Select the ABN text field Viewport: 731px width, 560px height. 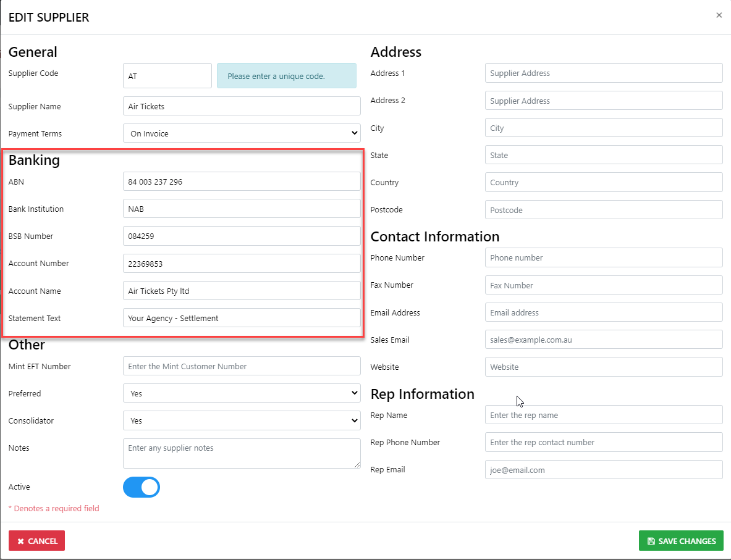tap(242, 182)
